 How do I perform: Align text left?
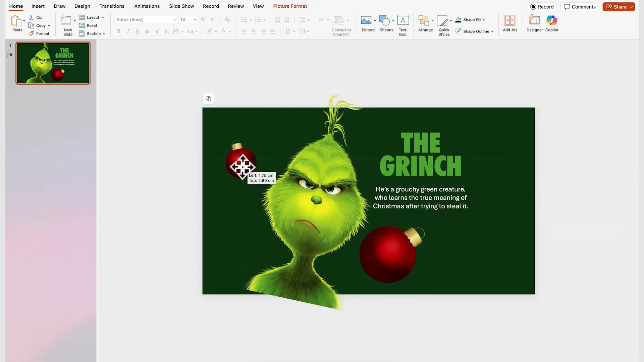[244, 31]
